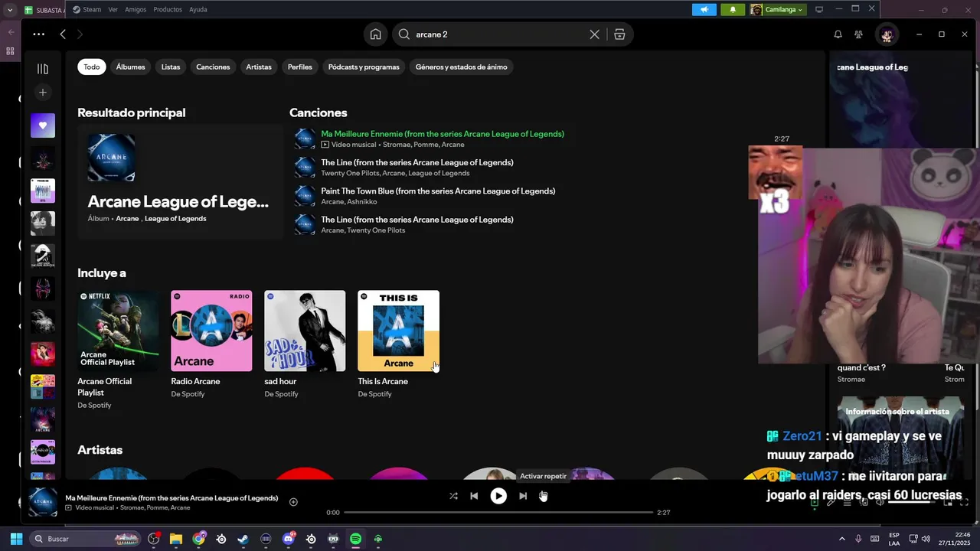Open Ayuda menu in Steam
The image size is (980, 551).
point(198,10)
